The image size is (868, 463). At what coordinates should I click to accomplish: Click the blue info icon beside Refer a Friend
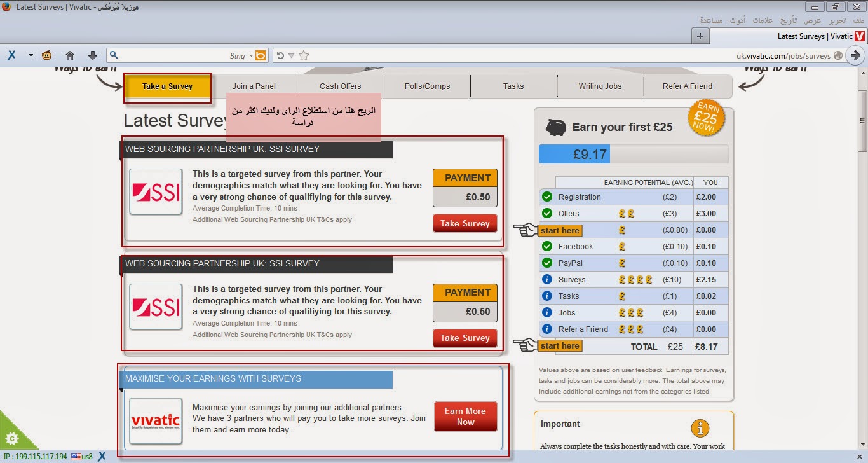point(546,329)
